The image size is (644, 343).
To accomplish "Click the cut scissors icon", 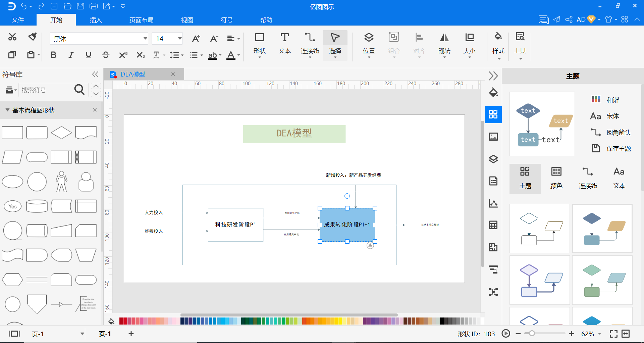I will point(12,37).
